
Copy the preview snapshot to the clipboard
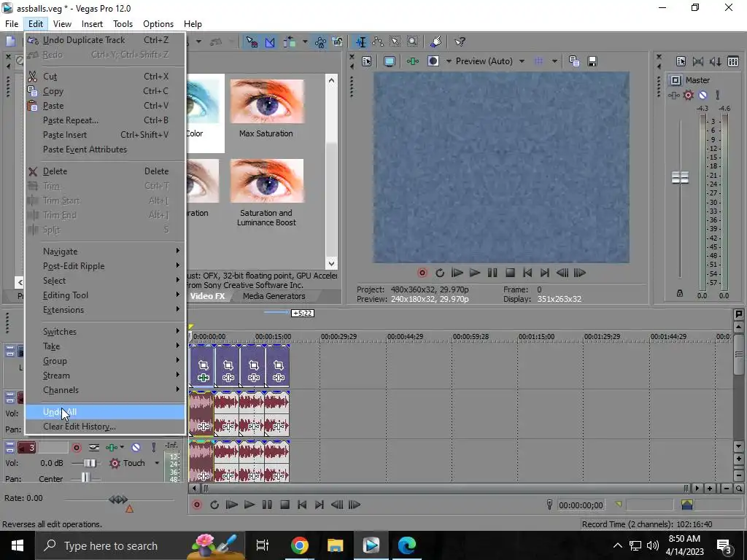pos(574,61)
